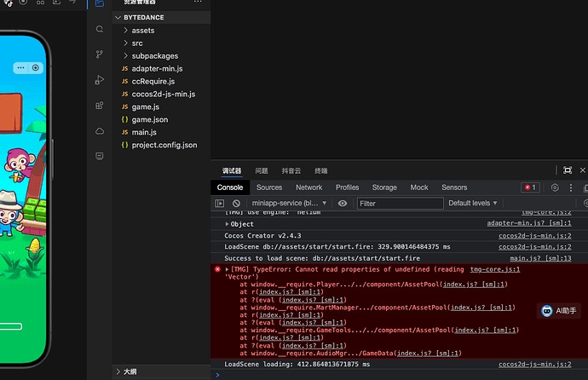Toggle console sidebar panel icon

coord(220,203)
